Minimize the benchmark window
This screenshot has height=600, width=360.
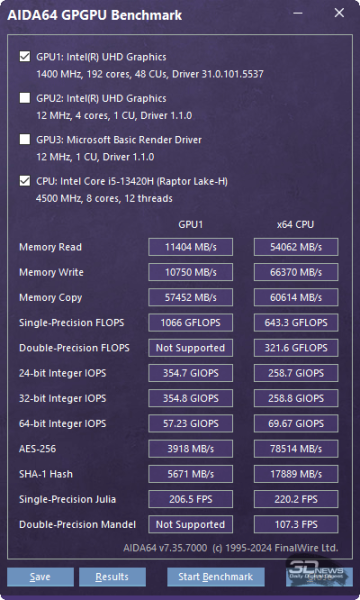coord(298,13)
